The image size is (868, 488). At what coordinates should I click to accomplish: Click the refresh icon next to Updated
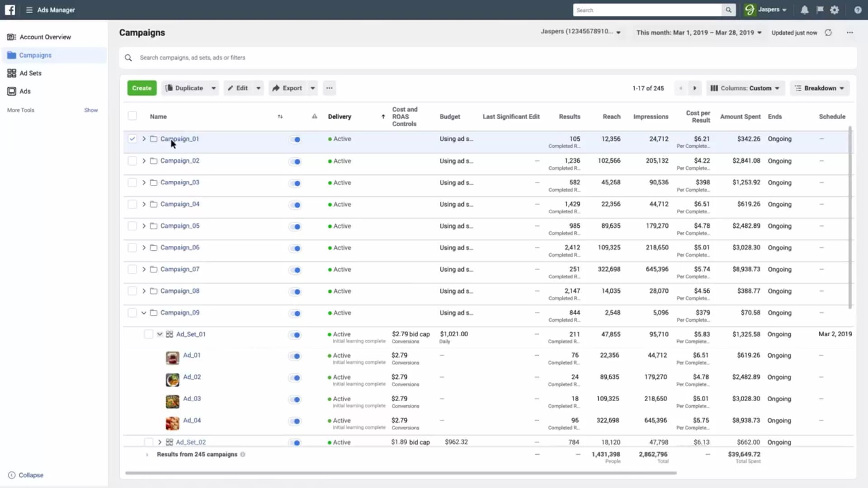(830, 32)
